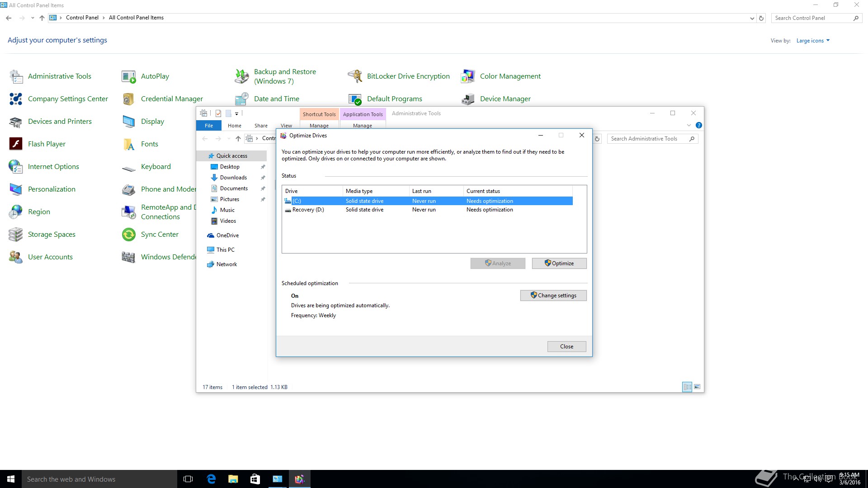
Task: Open Color Management icon
Action: click(x=468, y=76)
